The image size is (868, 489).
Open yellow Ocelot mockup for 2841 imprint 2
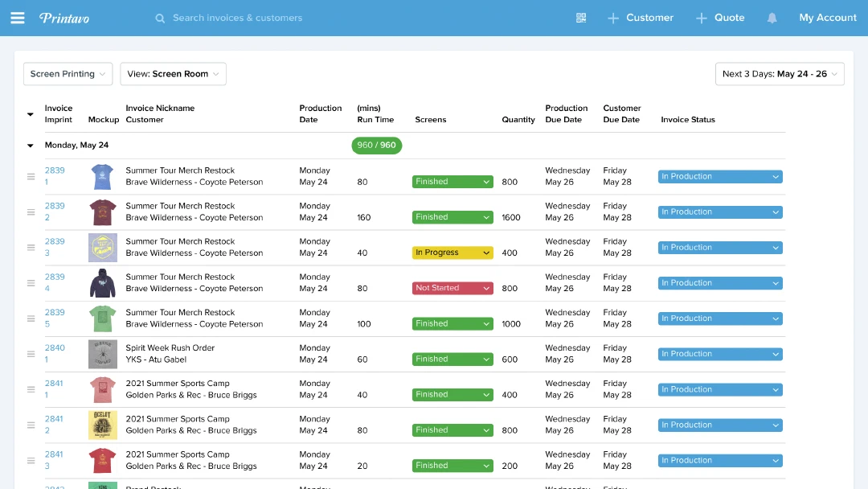(102, 425)
